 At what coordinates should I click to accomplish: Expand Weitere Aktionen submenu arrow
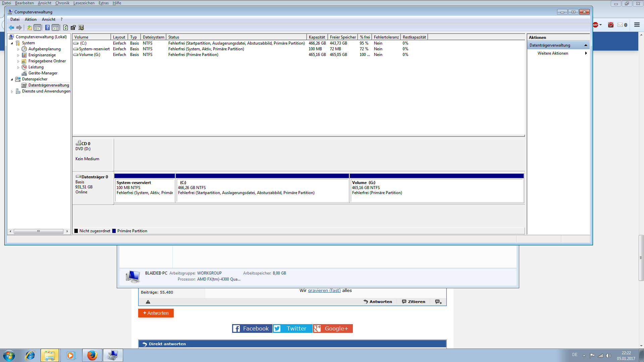[x=586, y=53]
